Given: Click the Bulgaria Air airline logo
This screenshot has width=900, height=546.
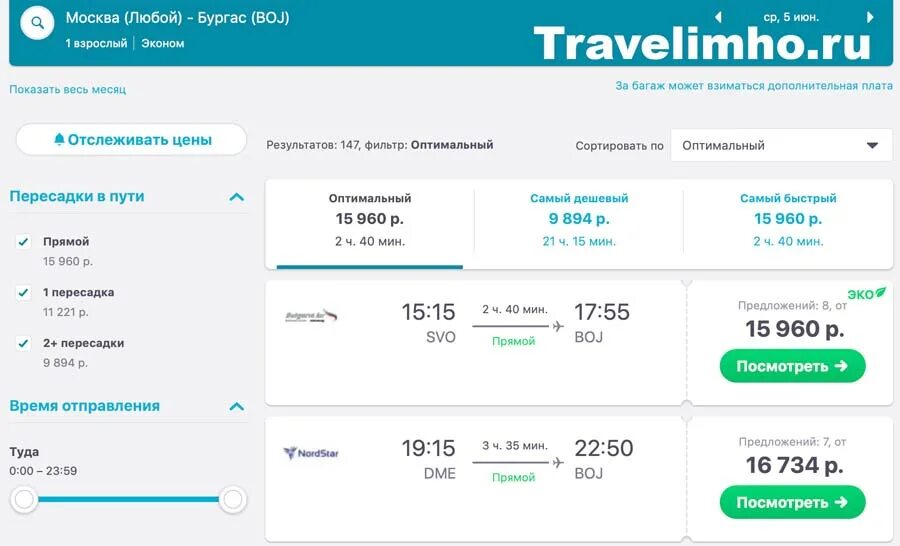Looking at the screenshot, I should click(311, 316).
